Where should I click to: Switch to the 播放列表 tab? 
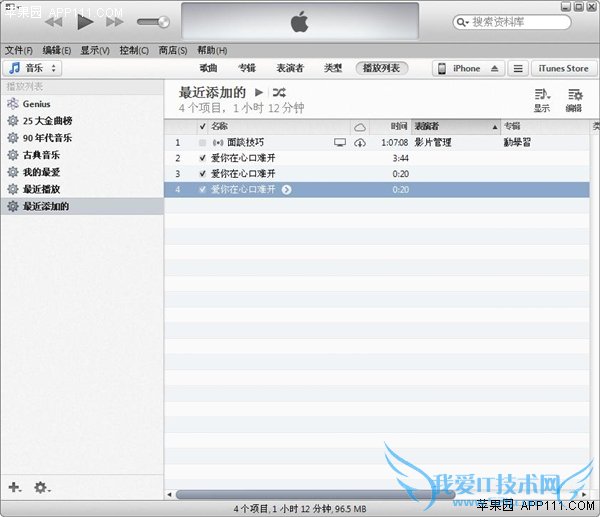[382, 68]
